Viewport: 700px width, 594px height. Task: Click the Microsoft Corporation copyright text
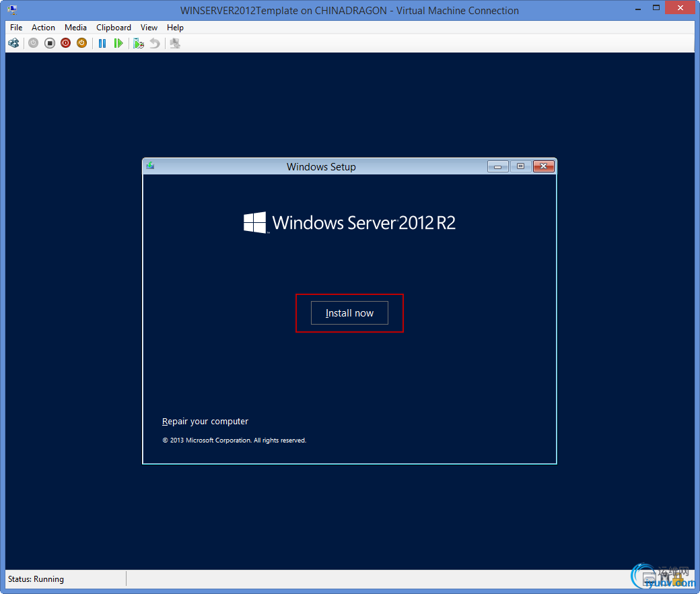pyautogui.click(x=234, y=440)
